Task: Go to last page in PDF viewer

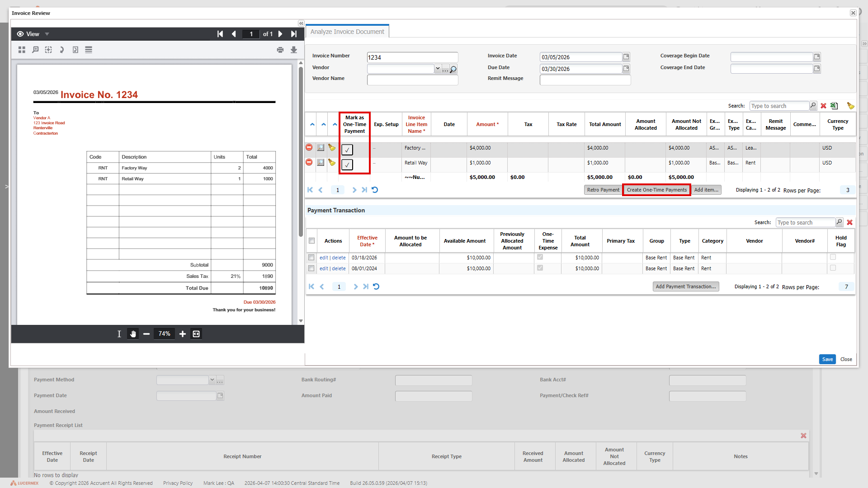Action: pyautogui.click(x=294, y=34)
